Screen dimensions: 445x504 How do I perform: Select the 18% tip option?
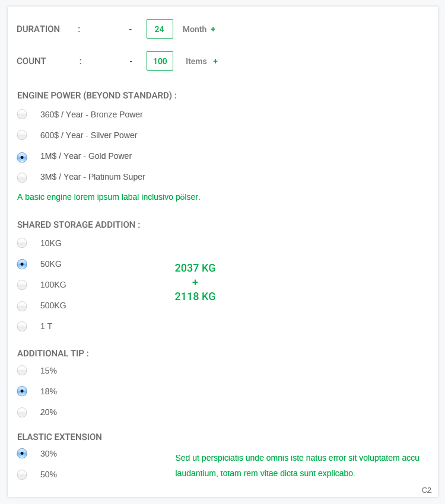click(x=22, y=391)
